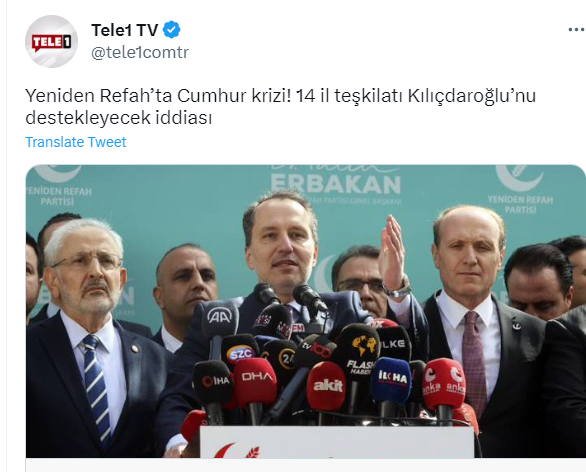Click the Translate Tweet link

point(76,142)
